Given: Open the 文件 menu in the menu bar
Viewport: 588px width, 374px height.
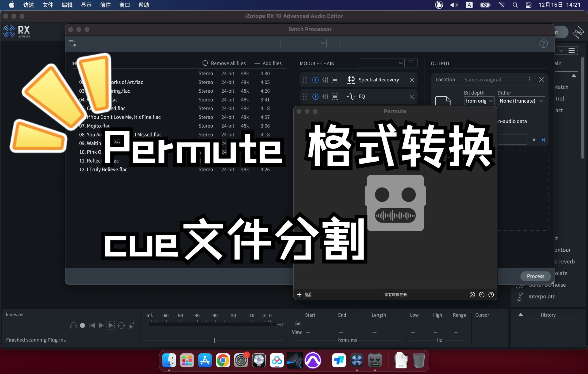Looking at the screenshot, I should click(48, 5).
